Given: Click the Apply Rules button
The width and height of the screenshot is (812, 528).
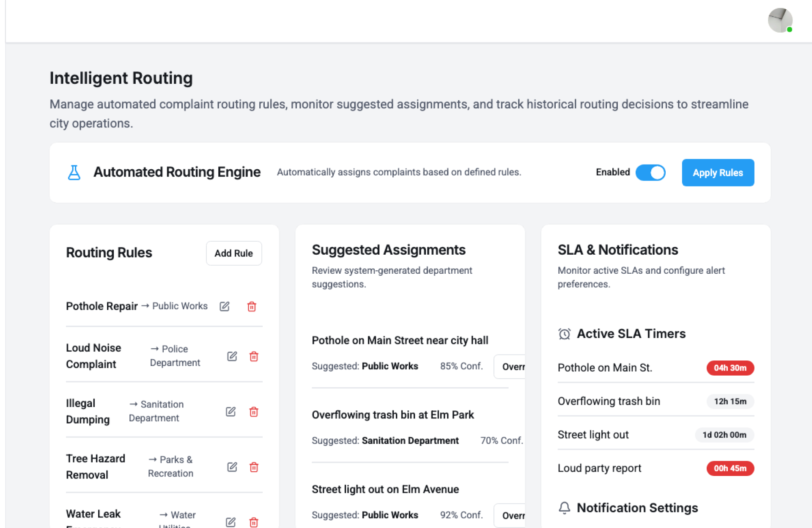Looking at the screenshot, I should [718, 173].
